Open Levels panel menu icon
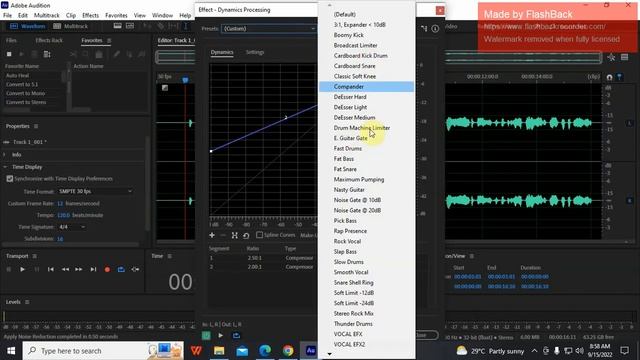 coord(27,302)
